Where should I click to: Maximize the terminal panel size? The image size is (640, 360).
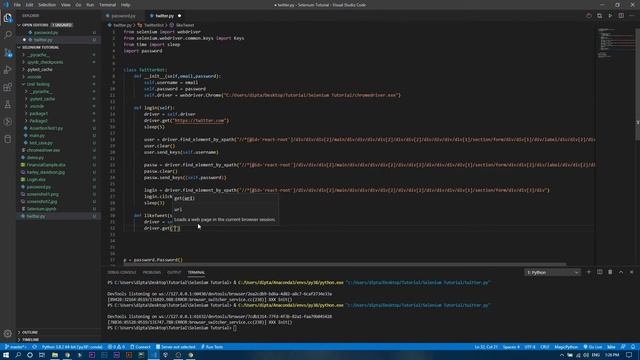click(x=621, y=272)
